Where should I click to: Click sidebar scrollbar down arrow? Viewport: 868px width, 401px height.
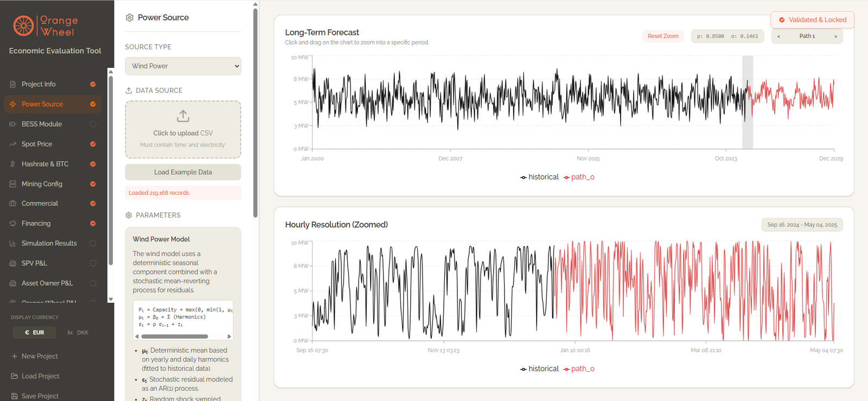pos(111,299)
